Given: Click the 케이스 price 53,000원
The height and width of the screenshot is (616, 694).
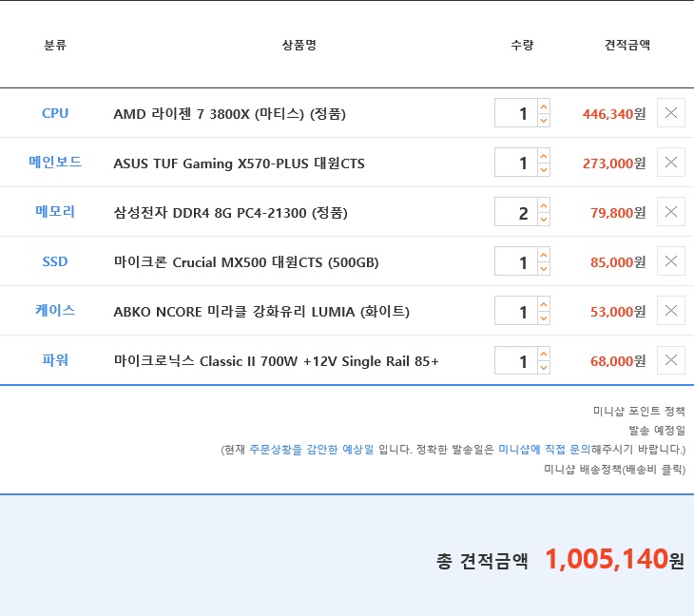Looking at the screenshot, I should (618, 312).
